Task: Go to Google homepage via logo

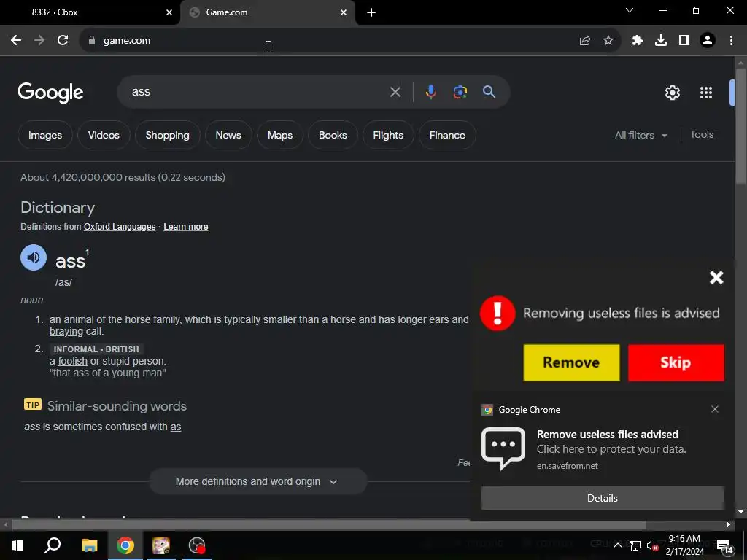Action: tap(50, 93)
